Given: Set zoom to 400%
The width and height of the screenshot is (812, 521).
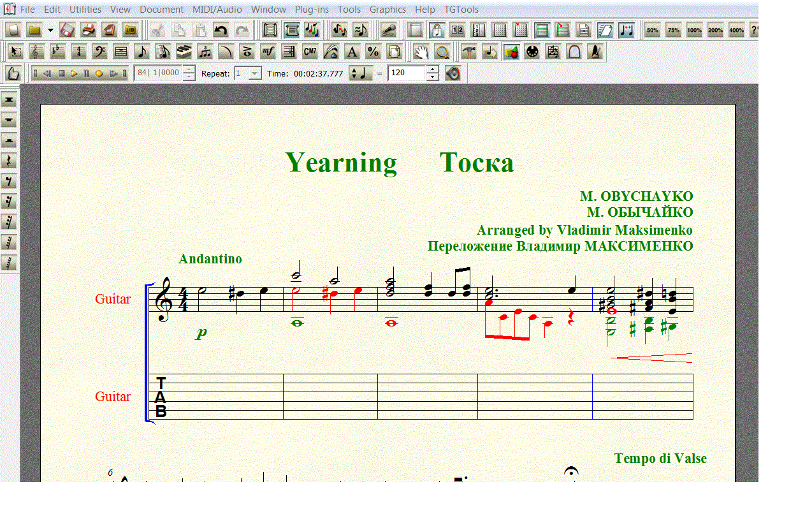Looking at the screenshot, I should [736, 30].
